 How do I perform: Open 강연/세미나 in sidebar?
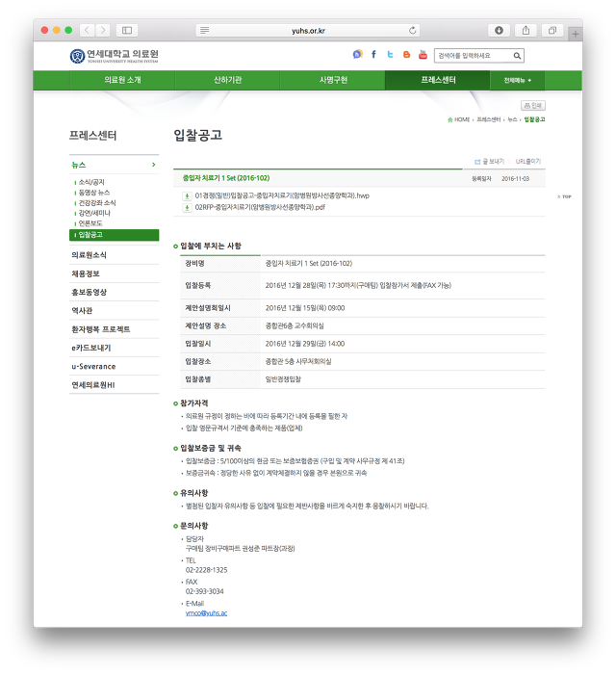pyautogui.click(x=94, y=213)
